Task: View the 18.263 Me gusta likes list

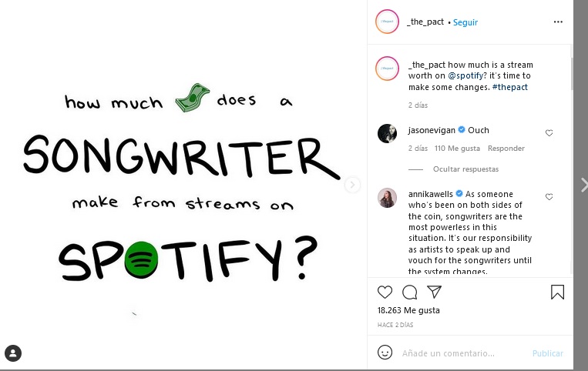Action: click(x=408, y=310)
